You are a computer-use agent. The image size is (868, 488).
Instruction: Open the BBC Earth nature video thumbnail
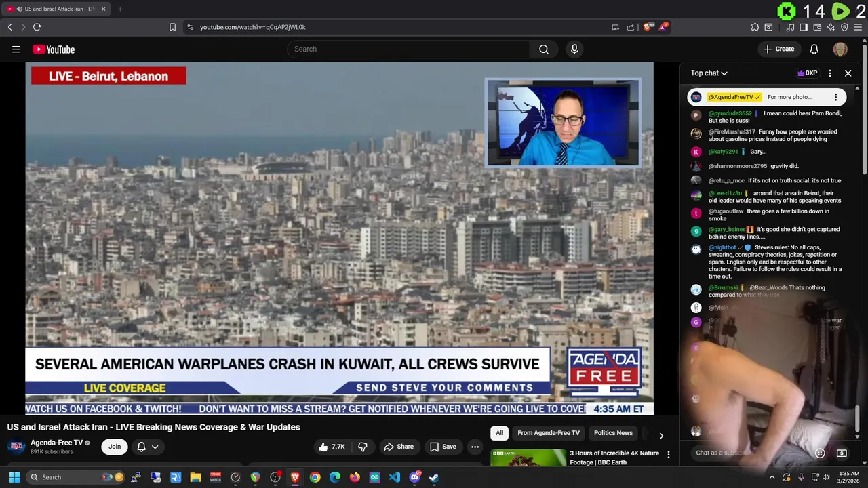point(528,458)
